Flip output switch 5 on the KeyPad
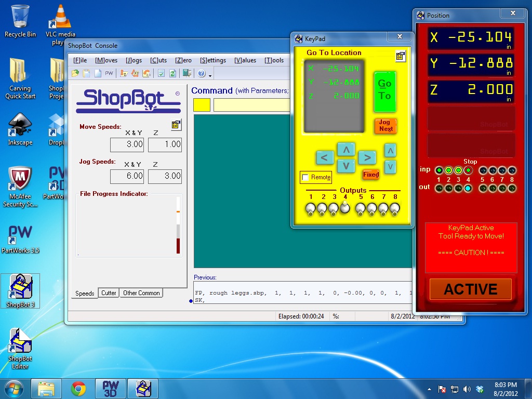The height and width of the screenshot is (399, 532). (x=361, y=209)
